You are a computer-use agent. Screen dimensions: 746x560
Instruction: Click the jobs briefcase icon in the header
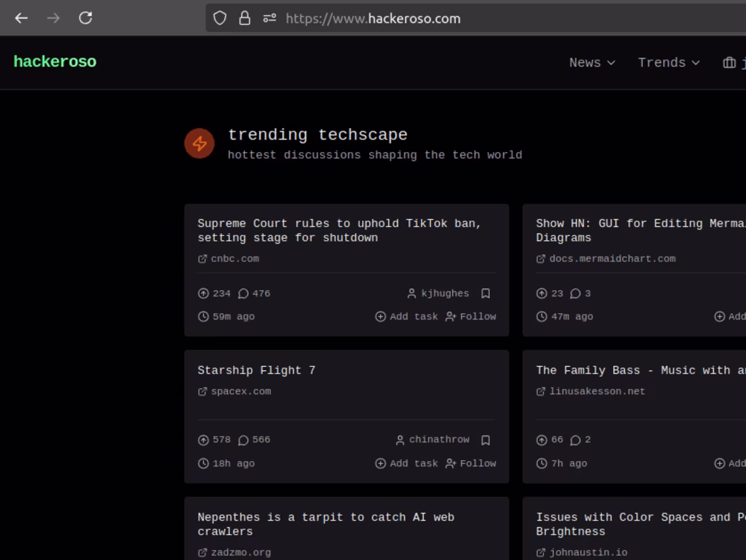pos(728,62)
